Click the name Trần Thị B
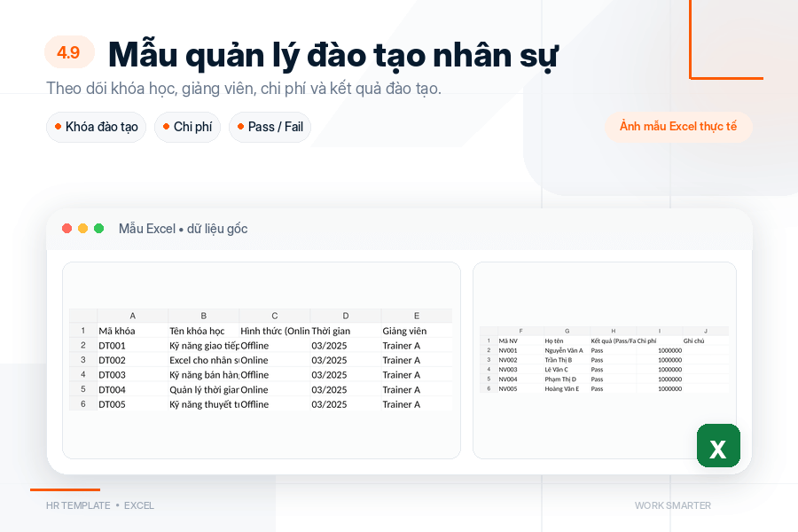The image size is (798, 532). pos(567,360)
